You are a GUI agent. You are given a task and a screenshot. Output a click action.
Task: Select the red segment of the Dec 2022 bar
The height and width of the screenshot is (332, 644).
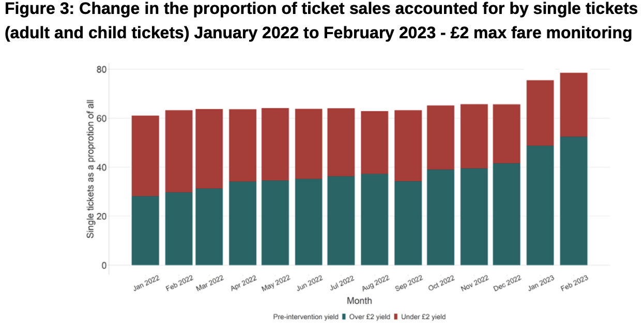[507, 133]
